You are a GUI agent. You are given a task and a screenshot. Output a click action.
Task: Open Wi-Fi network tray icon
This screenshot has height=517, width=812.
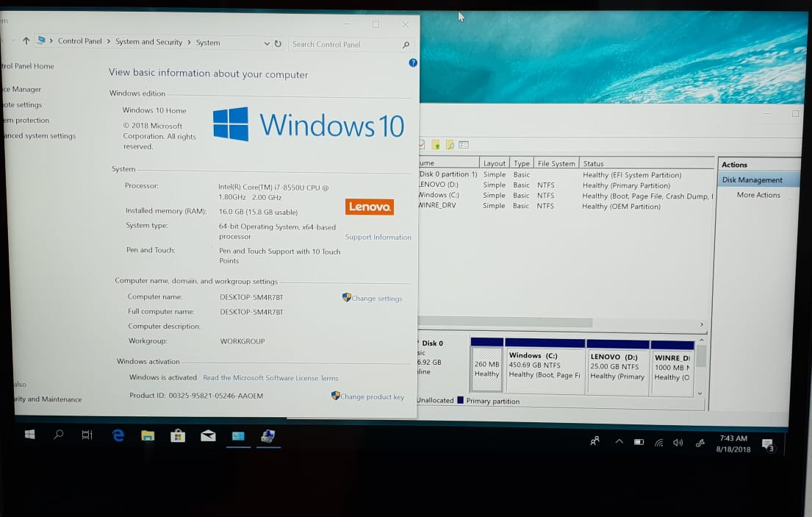[x=658, y=443]
